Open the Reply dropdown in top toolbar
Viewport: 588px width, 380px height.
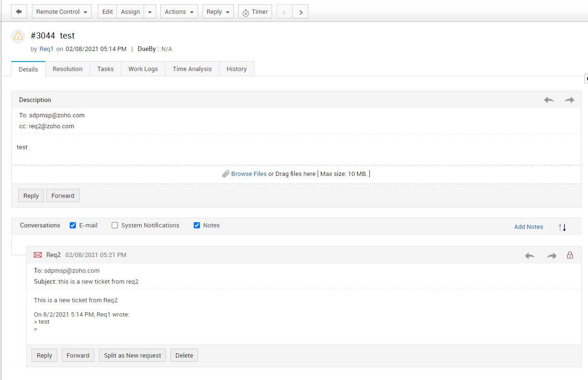pos(218,12)
